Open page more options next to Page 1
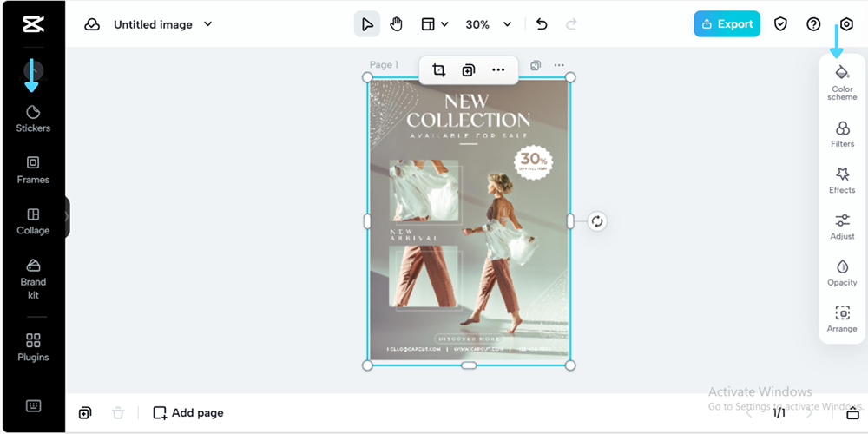 point(559,65)
